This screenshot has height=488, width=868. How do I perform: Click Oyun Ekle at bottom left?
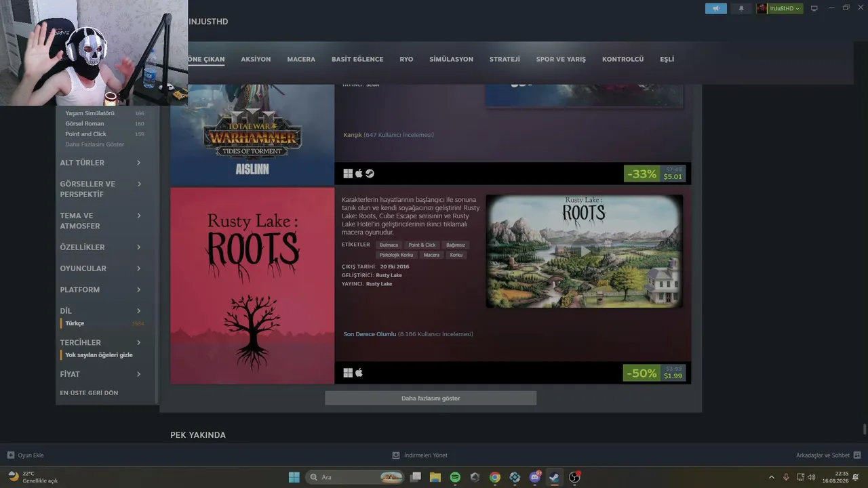point(26,455)
